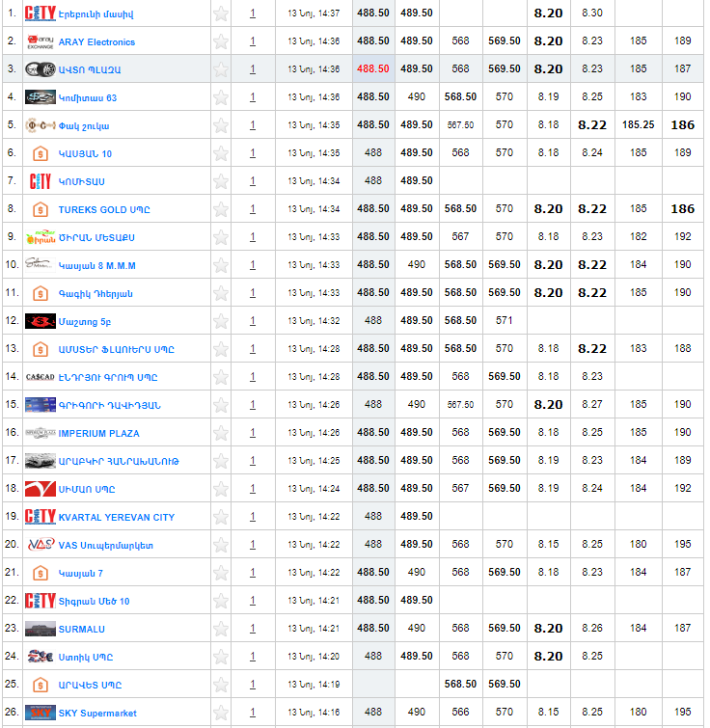The image size is (710, 728).
Task: Star ARAY Electronics as favorite
Action: point(221,41)
